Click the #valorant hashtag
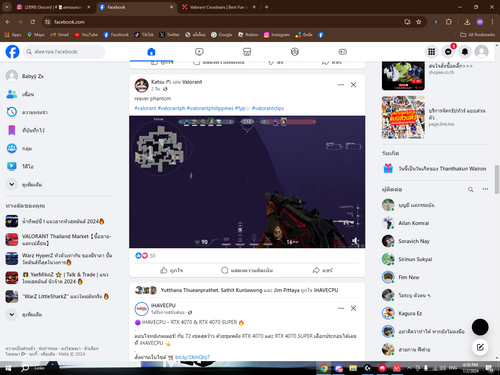 145,108
